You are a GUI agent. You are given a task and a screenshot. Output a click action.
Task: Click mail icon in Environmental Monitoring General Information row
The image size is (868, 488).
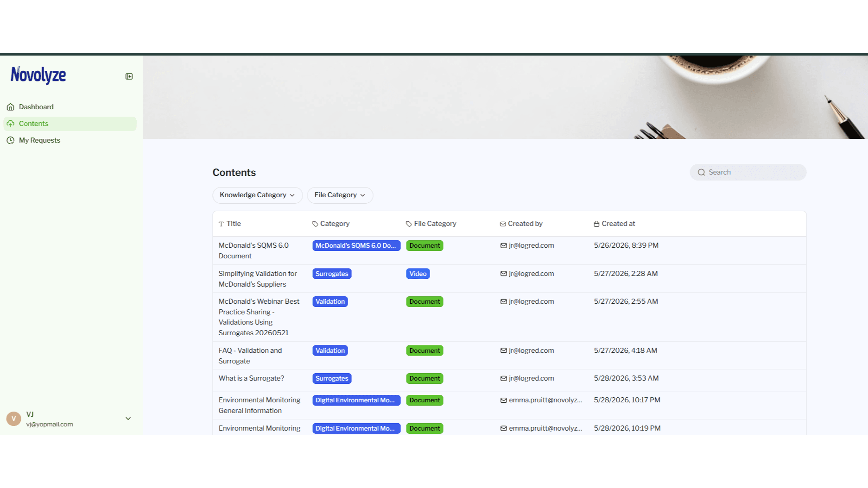click(x=503, y=400)
